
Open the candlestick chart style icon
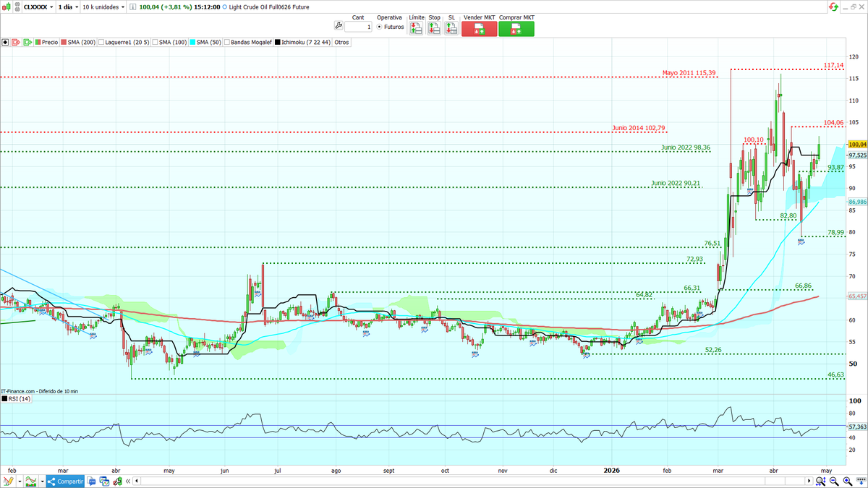point(7,7)
